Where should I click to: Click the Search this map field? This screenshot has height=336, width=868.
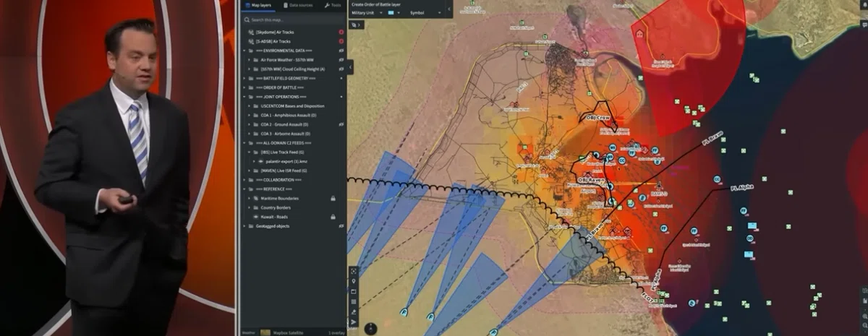click(x=293, y=20)
